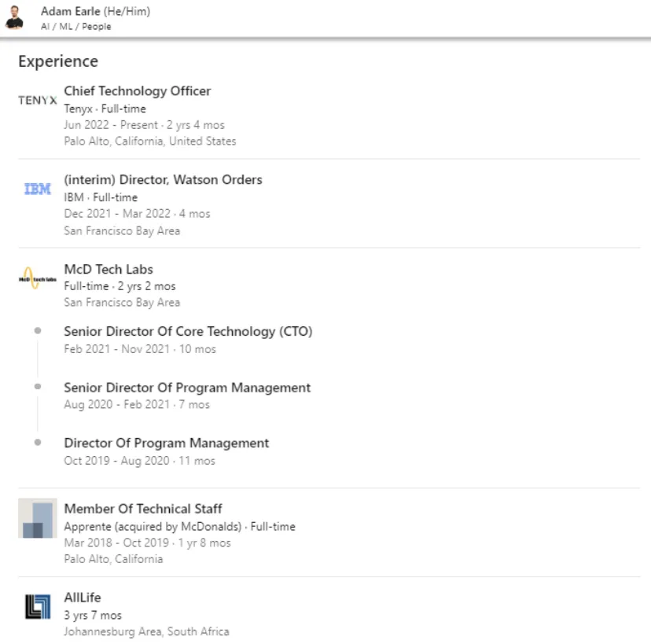Click the 'Tenyx · Full-time' text

coord(105,109)
